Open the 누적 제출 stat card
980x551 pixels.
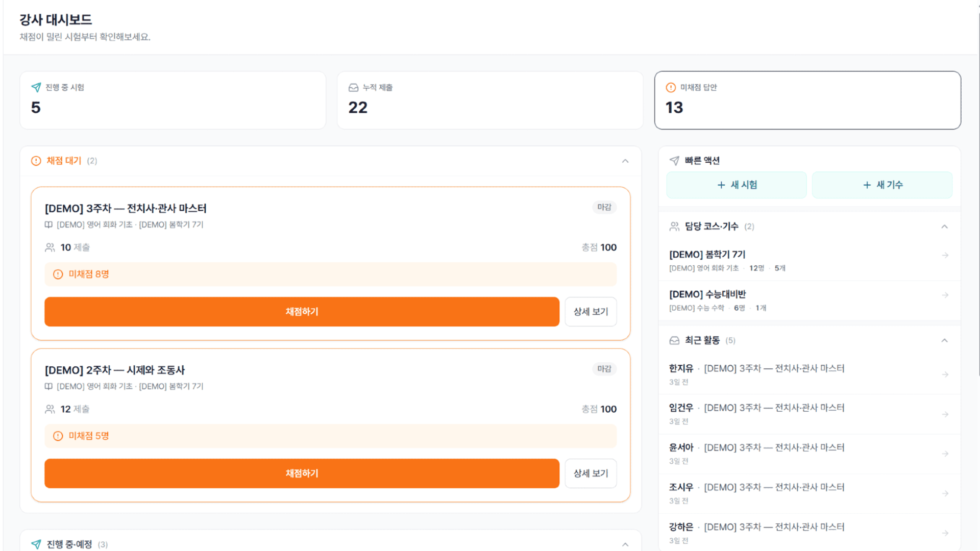pos(490,100)
